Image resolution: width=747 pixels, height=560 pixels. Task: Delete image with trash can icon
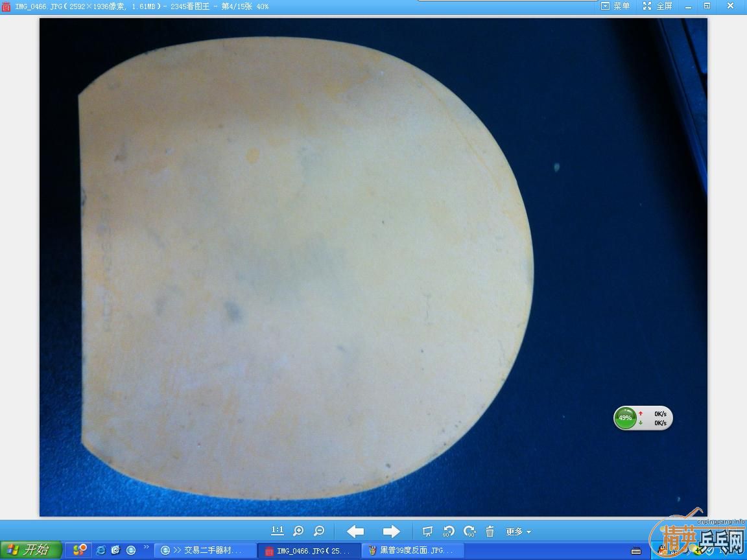(490, 531)
